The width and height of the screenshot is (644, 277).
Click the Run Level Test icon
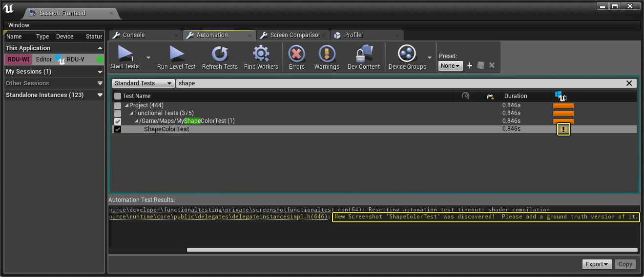click(176, 53)
